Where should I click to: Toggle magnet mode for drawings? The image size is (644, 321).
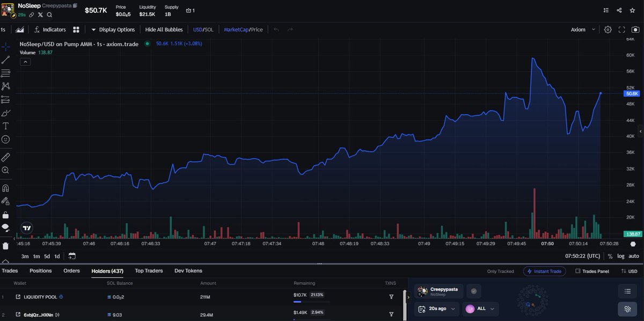tap(5, 188)
